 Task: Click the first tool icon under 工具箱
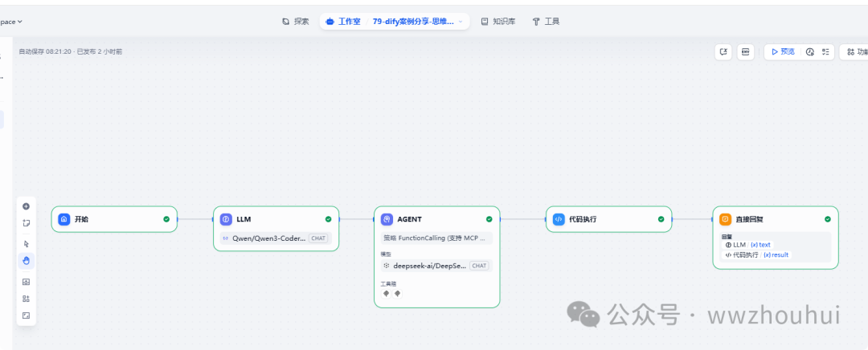(x=387, y=294)
